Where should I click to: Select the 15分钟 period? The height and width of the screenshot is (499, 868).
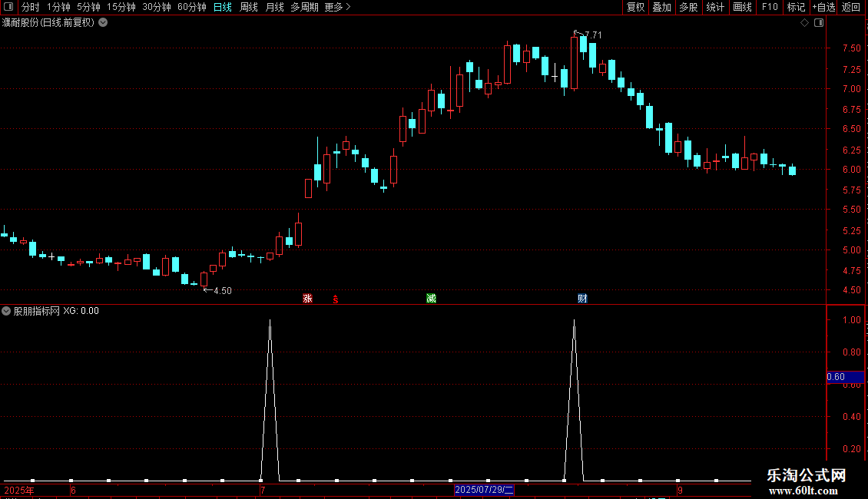pyautogui.click(x=121, y=7)
